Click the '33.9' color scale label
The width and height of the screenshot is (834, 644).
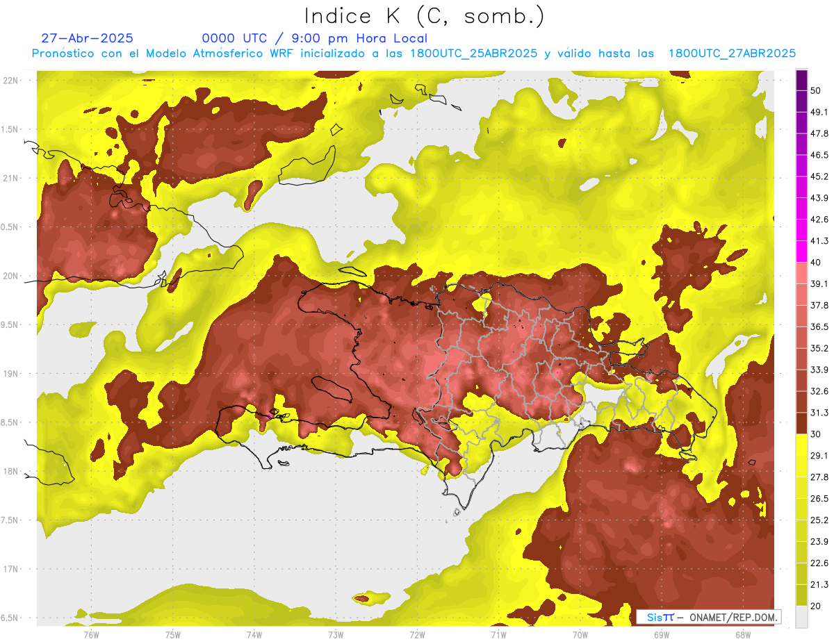pos(820,370)
